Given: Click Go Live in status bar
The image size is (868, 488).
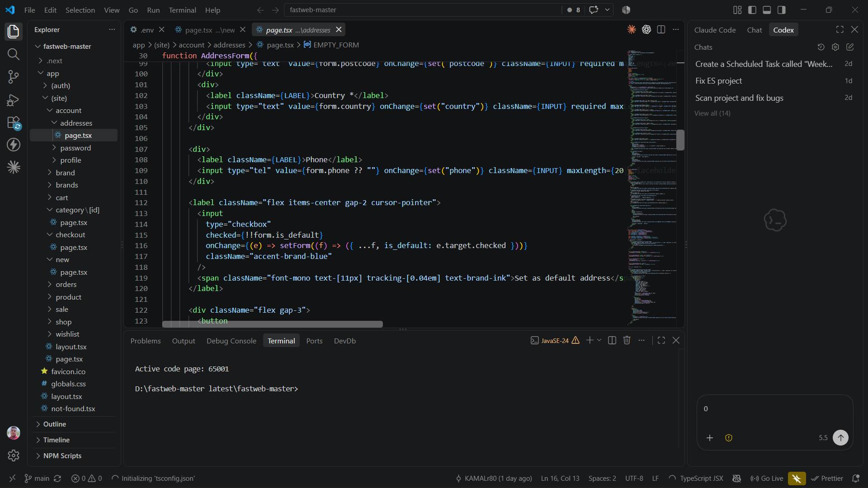Looking at the screenshot, I should [x=767, y=478].
